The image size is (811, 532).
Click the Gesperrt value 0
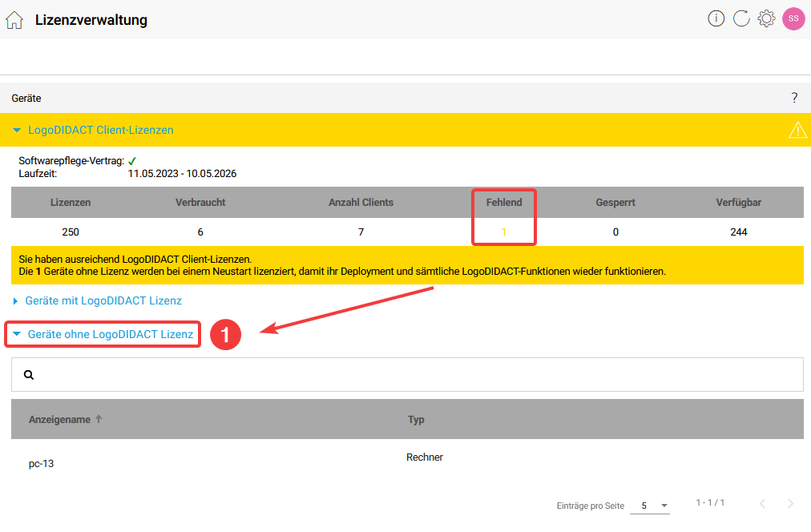[615, 232]
